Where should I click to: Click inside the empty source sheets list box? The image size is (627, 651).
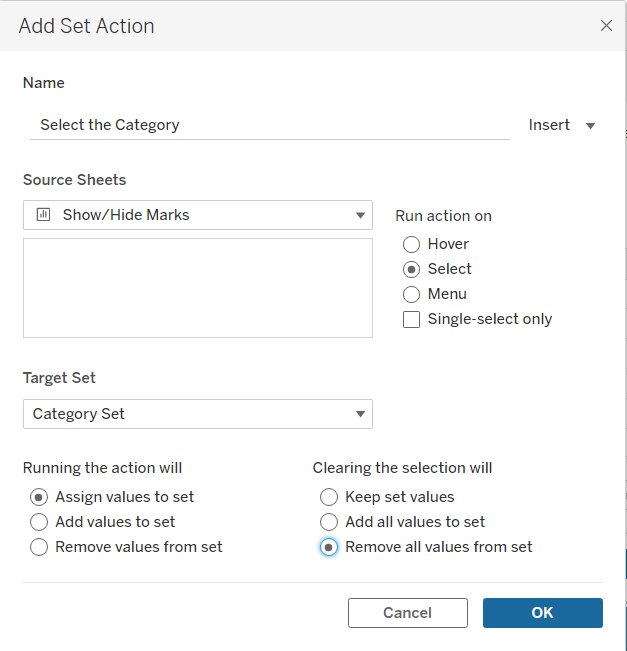pos(198,288)
